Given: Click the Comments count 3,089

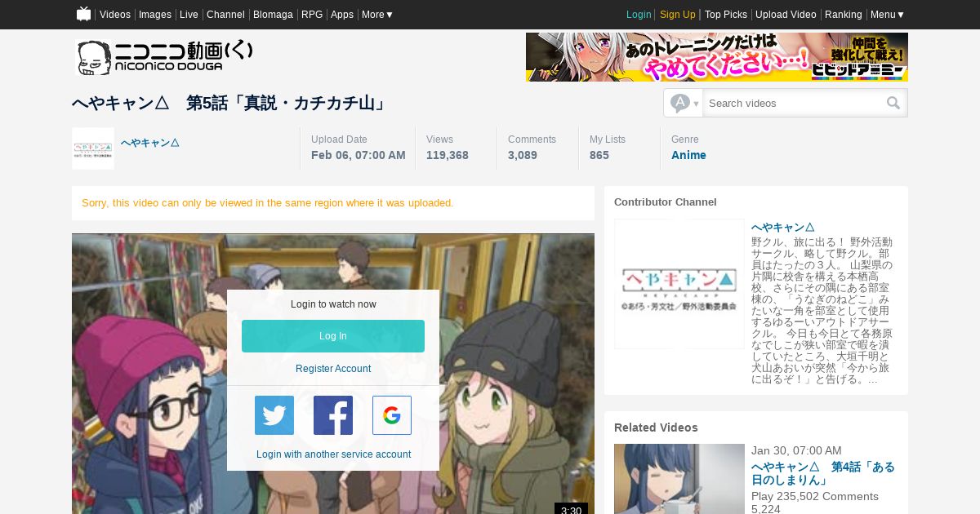Looking at the screenshot, I should coord(523,155).
